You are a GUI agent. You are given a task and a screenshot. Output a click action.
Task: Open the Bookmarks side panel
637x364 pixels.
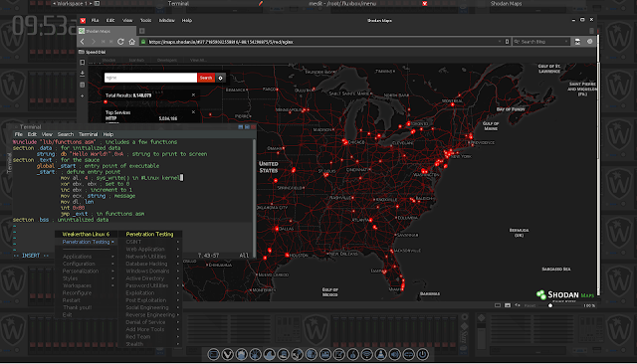82,62
